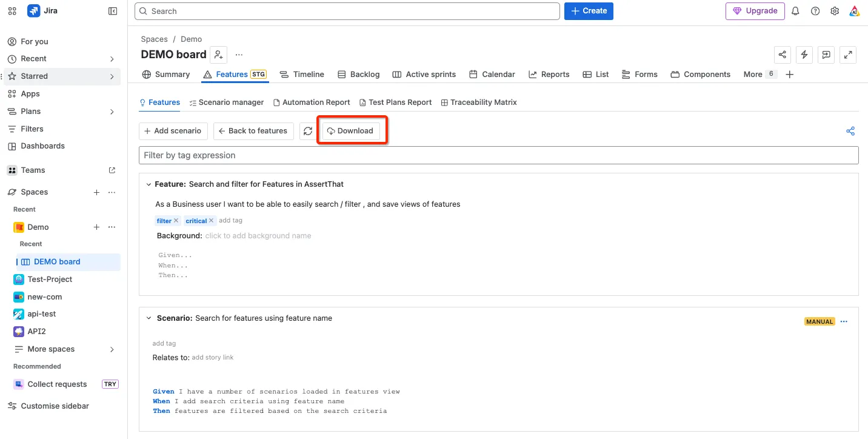The height and width of the screenshot is (439, 868).
Task: Focus the Filter by tag expression field
Action: pos(499,155)
